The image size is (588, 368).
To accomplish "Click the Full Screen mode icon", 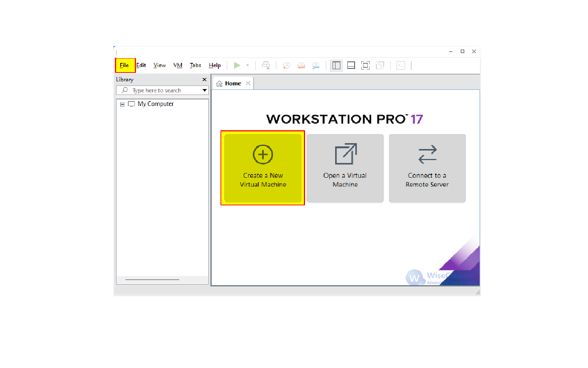I will click(365, 66).
